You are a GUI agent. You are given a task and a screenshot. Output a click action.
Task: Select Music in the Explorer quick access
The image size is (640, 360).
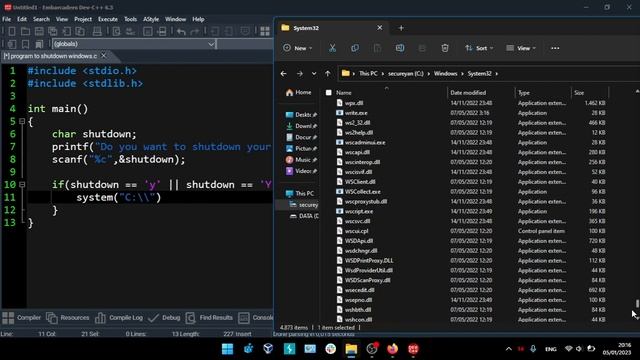[x=301, y=160]
